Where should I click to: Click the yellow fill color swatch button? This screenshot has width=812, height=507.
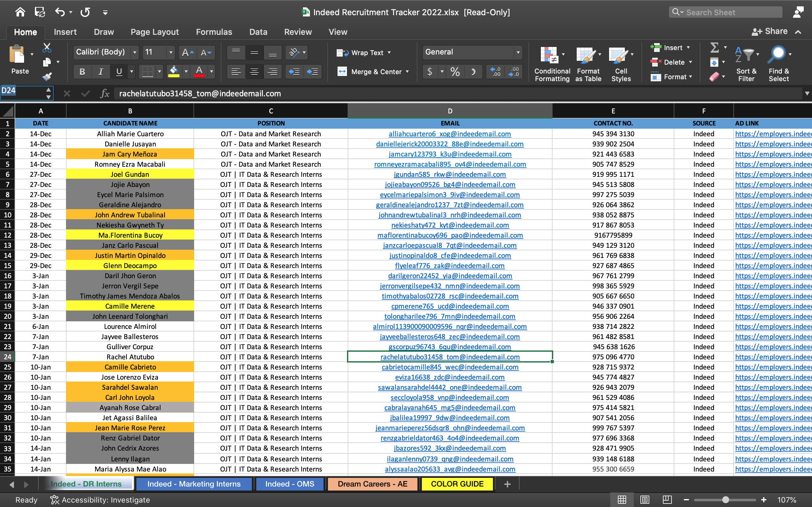[174, 72]
